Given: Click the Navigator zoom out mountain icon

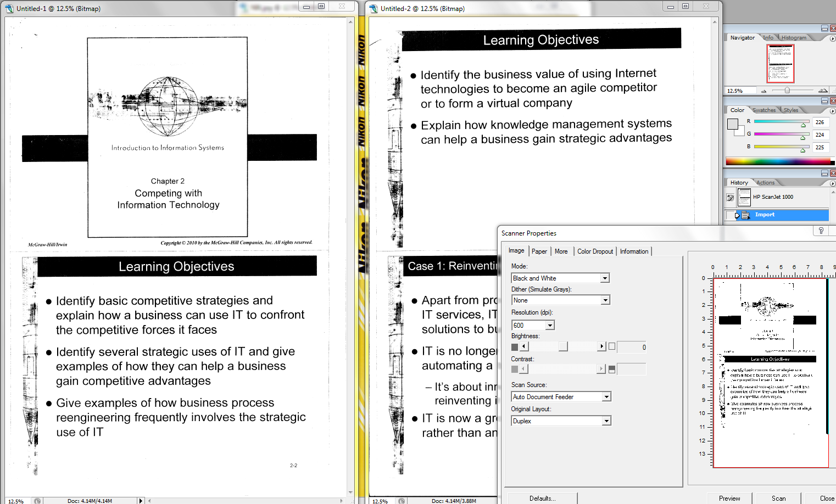Looking at the screenshot, I should pos(763,91).
